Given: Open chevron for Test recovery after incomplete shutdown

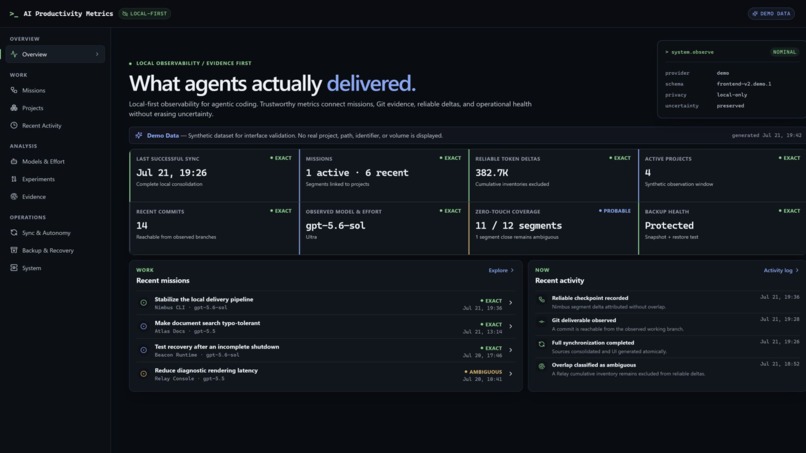Looking at the screenshot, I should coord(510,350).
